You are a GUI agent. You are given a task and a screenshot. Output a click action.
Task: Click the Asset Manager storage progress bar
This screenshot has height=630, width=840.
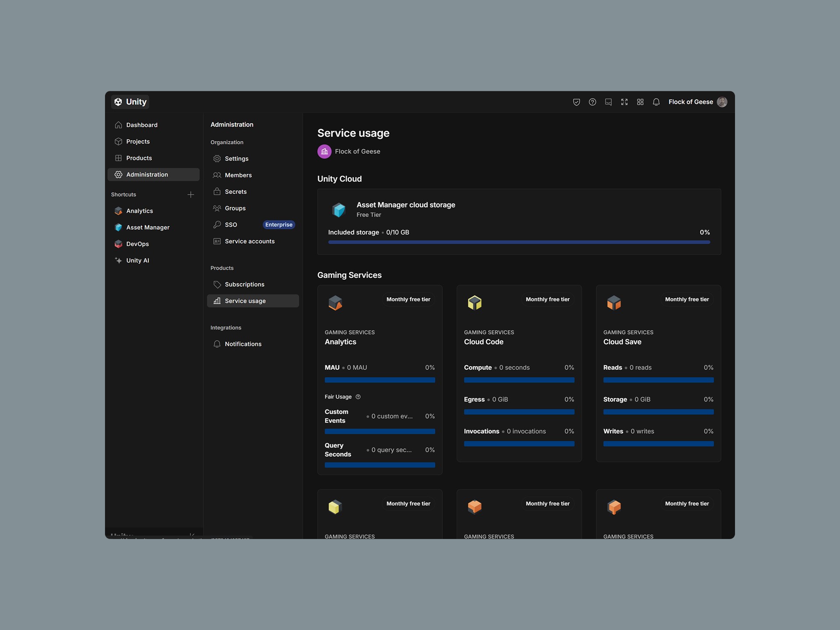519,242
